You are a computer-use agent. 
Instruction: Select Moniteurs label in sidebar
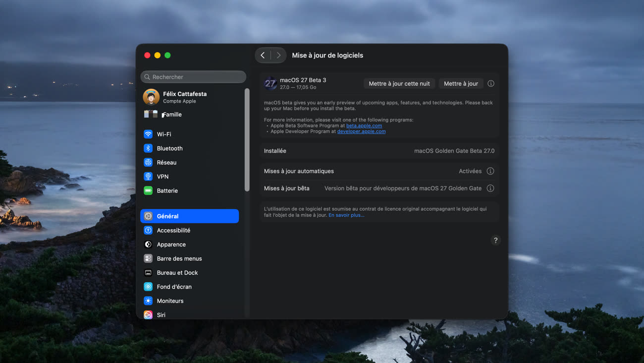(x=170, y=301)
